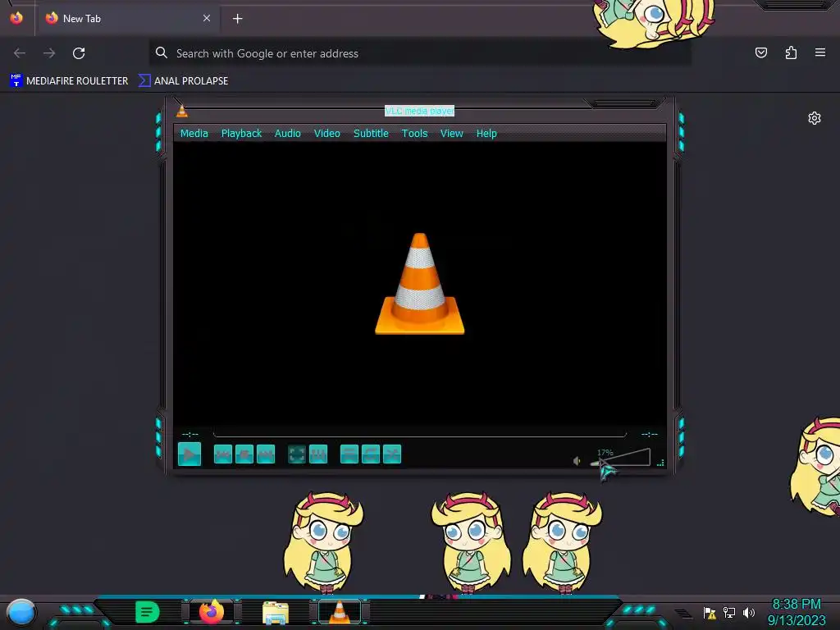Open the Media menu in VLC
The width and height of the screenshot is (840, 630).
point(194,134)
